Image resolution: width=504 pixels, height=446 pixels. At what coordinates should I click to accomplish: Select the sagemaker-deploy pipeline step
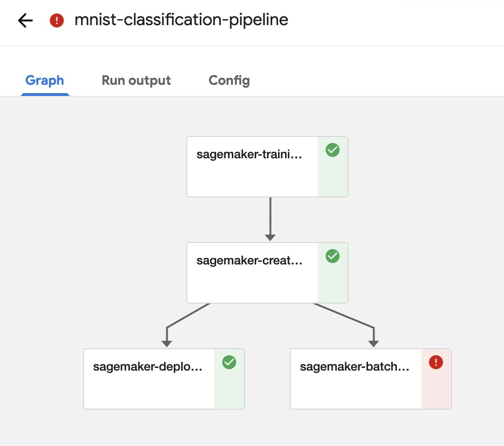[149, 378]
